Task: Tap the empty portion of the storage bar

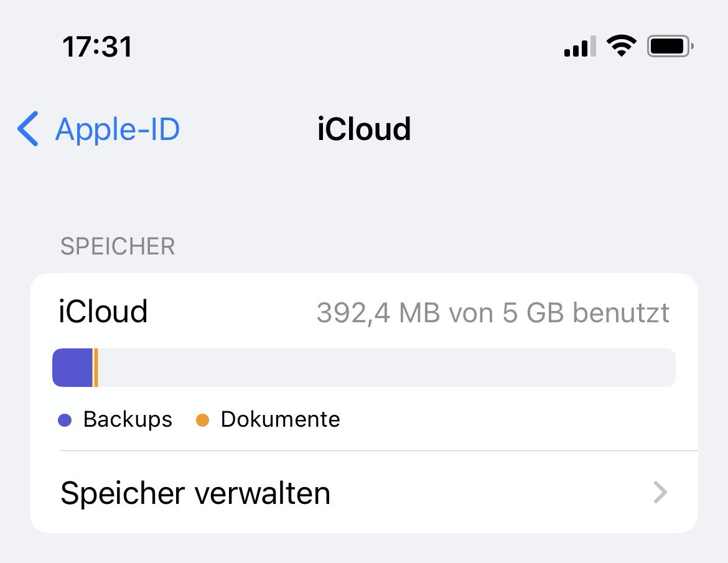Action: click(387, 368)
